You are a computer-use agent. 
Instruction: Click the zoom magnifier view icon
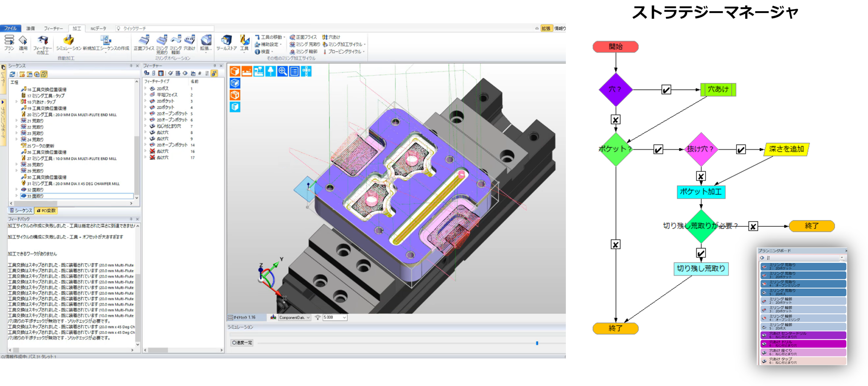pos(282,71)
